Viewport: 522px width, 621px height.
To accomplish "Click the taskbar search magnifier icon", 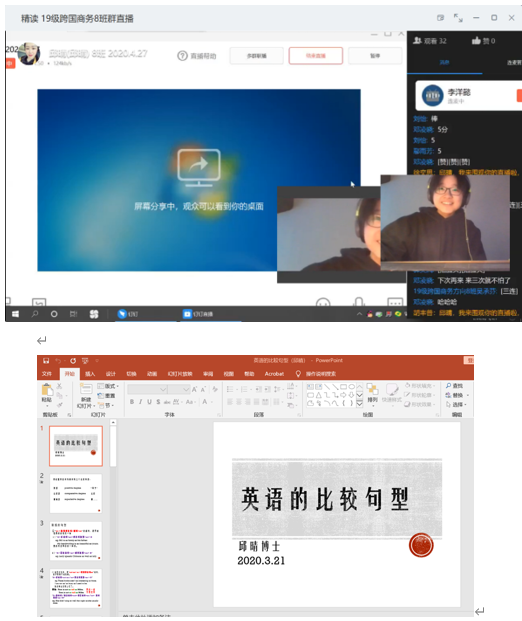I will click(x=35, y=314).
